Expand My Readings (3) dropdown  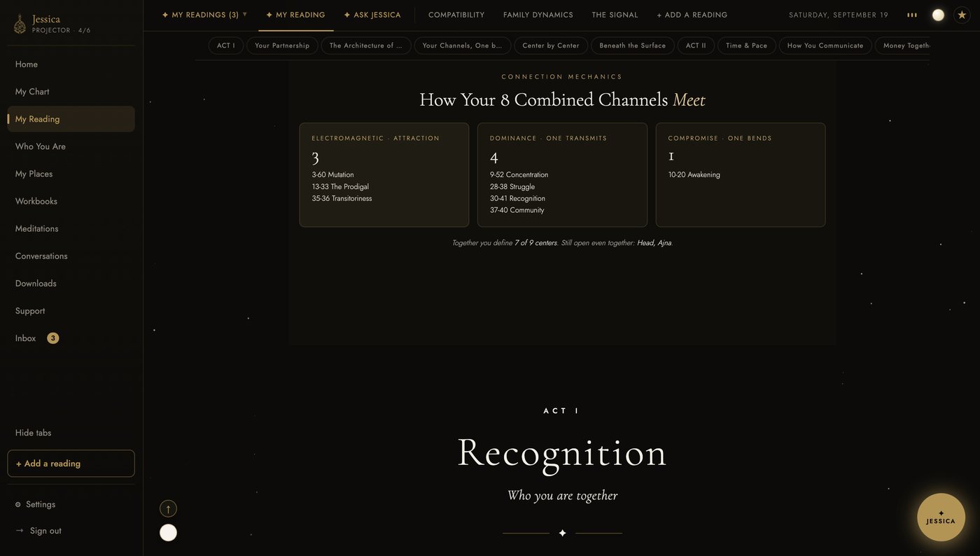204,15
